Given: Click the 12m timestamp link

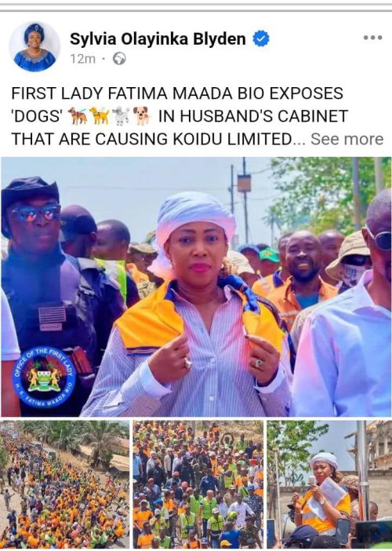Looking at the screenshot, I should (83, 59).
